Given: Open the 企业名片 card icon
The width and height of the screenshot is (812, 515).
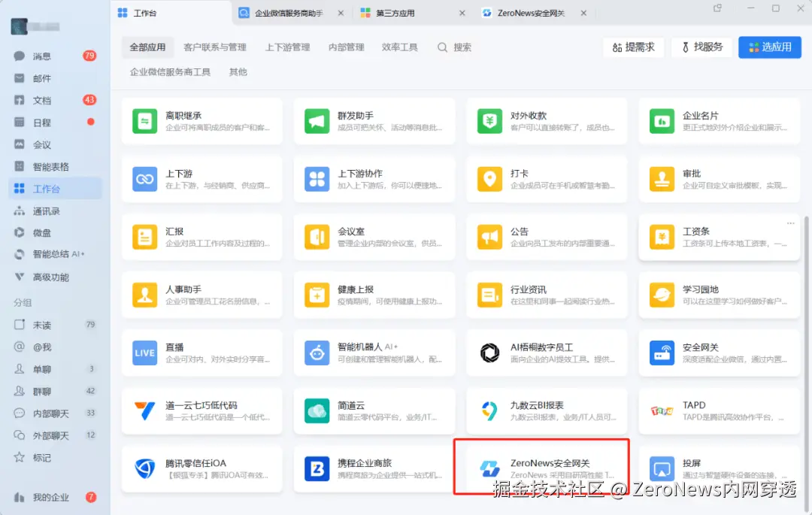Looking at the screenshot, I should tap(662, 122).
